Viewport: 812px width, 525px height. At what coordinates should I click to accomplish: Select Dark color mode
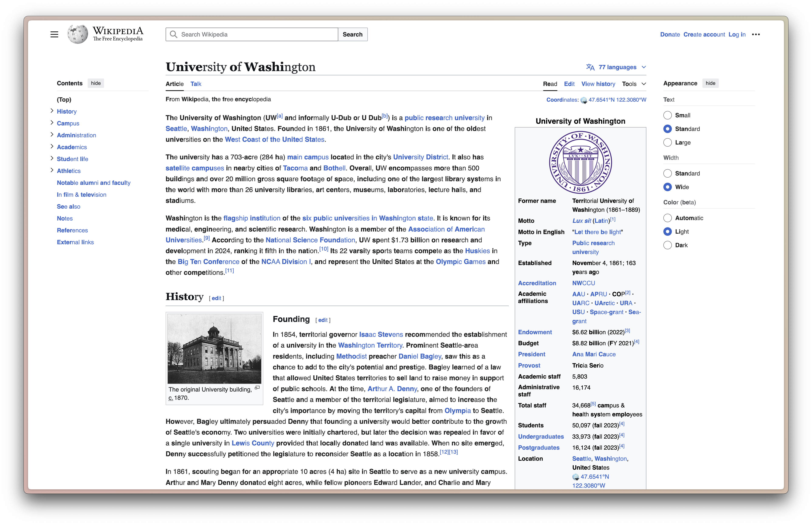pyautogui.click(x=667, y=246)
